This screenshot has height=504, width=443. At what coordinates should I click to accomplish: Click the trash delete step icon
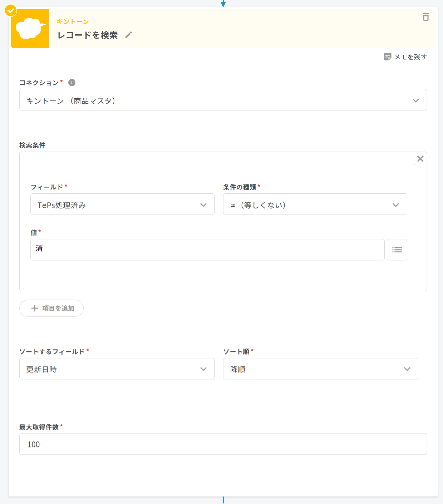426,17
